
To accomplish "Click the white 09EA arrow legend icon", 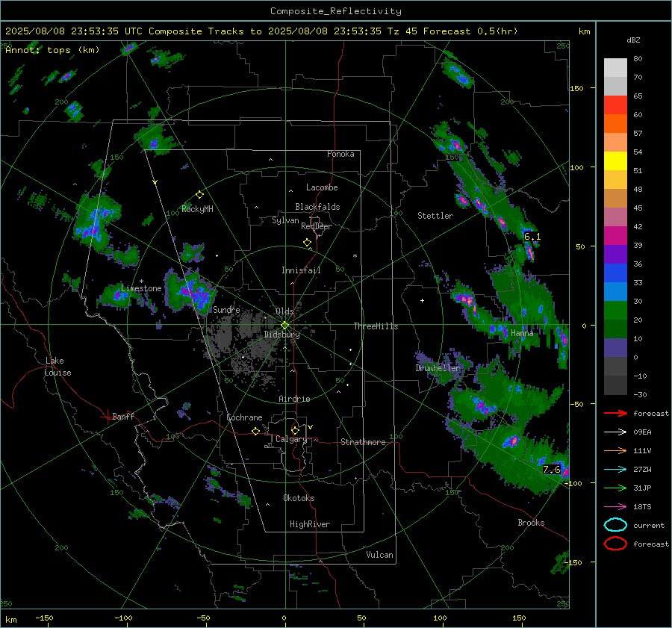I will [615, 432].
